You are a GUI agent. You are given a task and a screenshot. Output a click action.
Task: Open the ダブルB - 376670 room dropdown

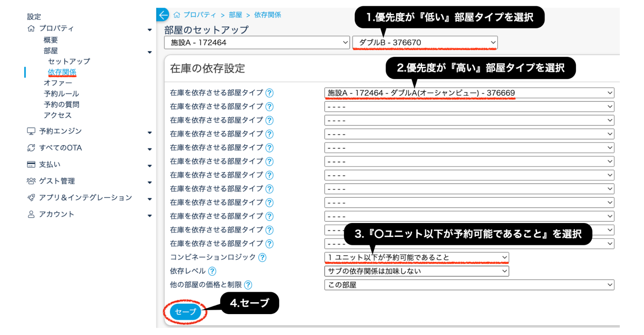coord(425,42)
